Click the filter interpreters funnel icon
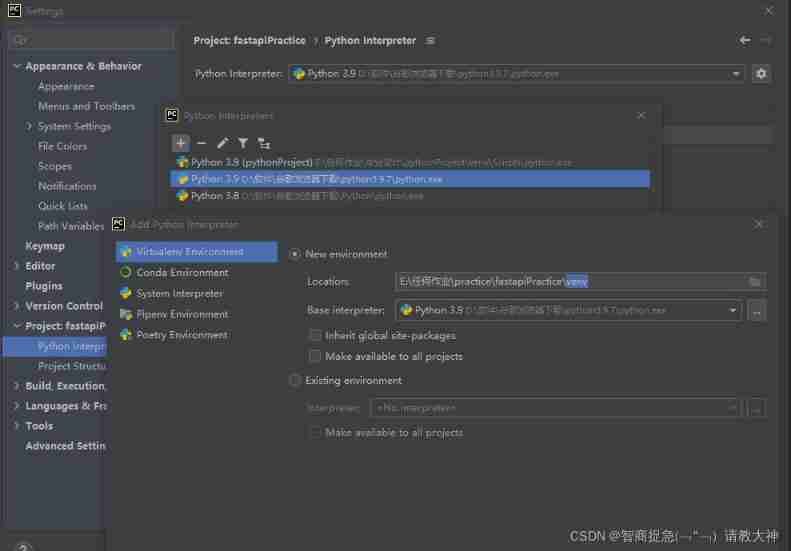 point(243,143)
